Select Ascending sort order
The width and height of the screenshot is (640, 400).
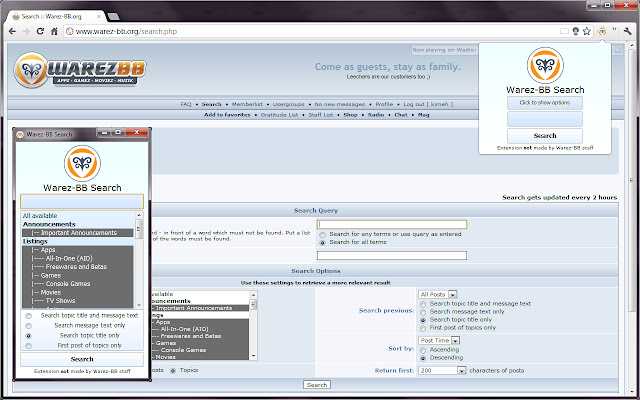(x=423, y=350)
